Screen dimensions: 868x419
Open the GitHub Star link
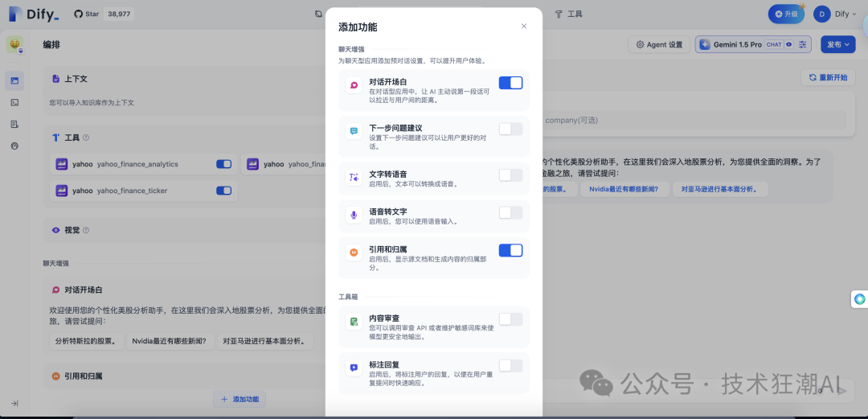(x=86, y=14)
